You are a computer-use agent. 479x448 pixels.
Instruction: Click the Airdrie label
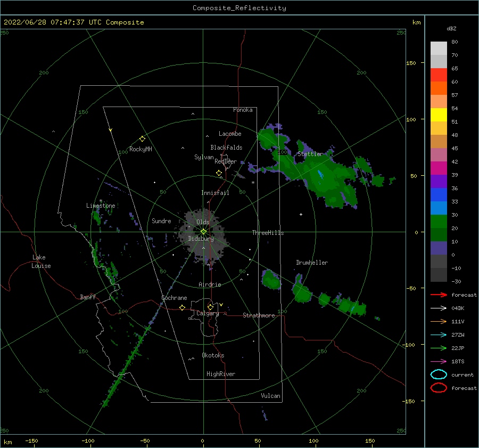point(210,284)
